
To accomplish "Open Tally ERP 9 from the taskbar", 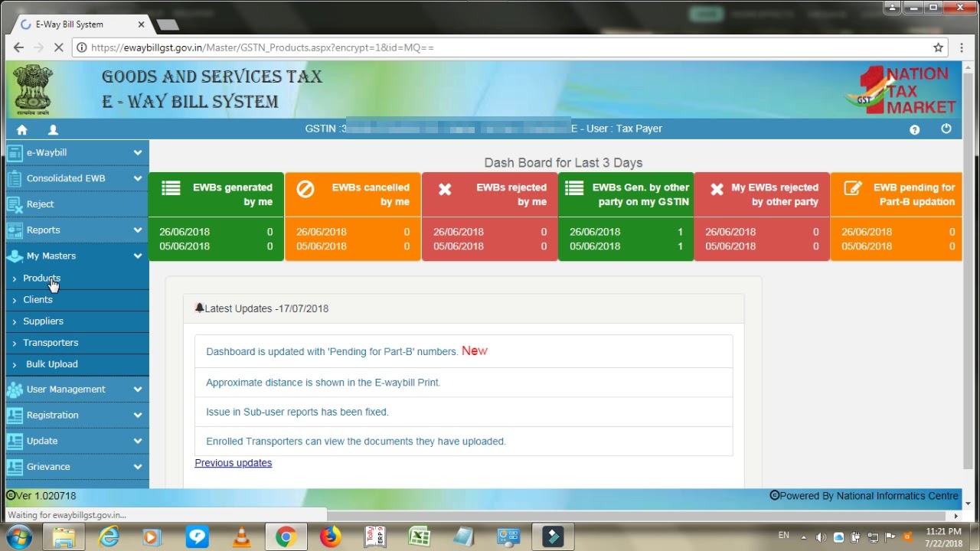I will coord(375,537).
